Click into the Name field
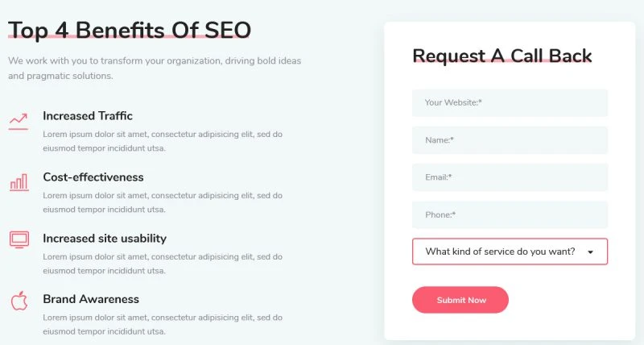Screen dimensions: 644x345 pos(510,140)
